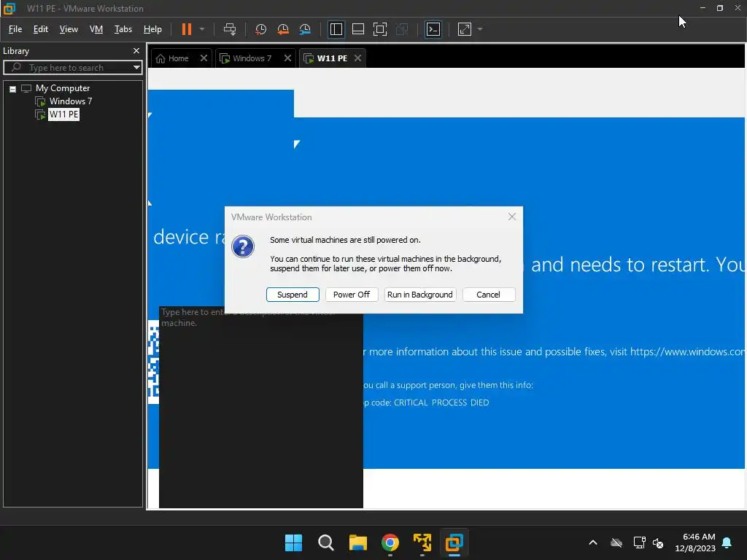Open the notification bell icon
Viewport: 747px width, 560px height.
727,542
